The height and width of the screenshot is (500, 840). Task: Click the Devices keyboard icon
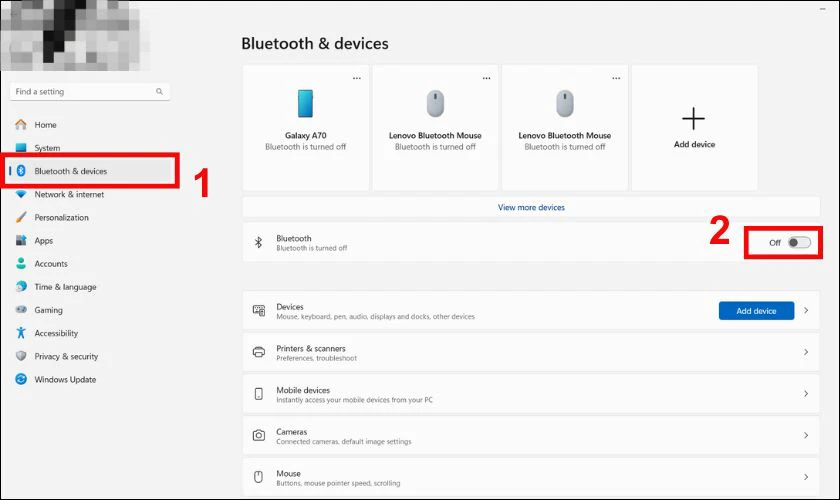(x=259, y=310)
